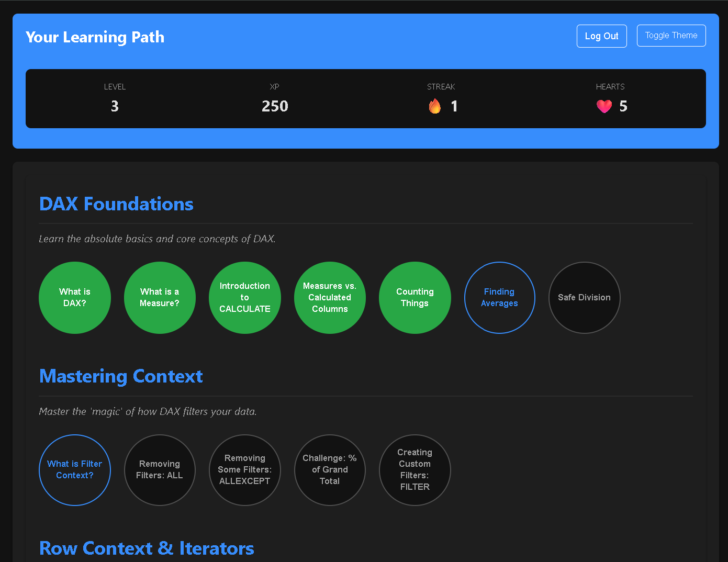
Task: Open the 'Challenge: % of Grand Total' node
Action: [330, 470]
